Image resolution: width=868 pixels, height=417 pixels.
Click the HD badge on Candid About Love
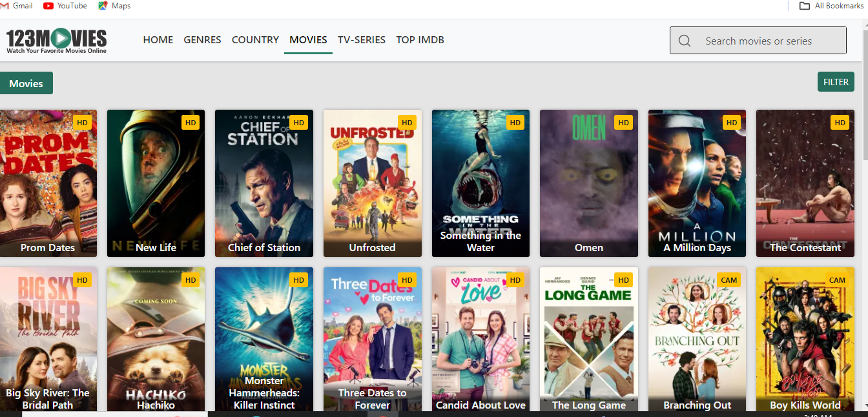click(515, 280)
